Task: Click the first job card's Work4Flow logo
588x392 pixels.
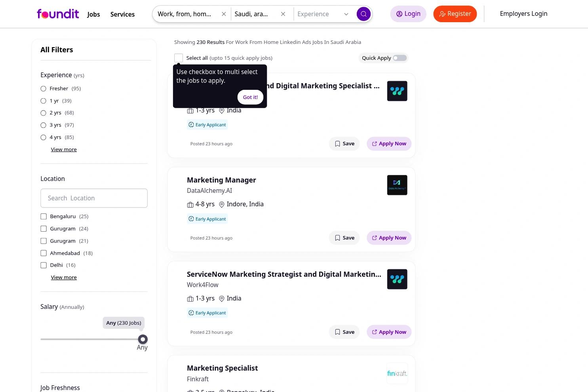Action: coord(397,91)
